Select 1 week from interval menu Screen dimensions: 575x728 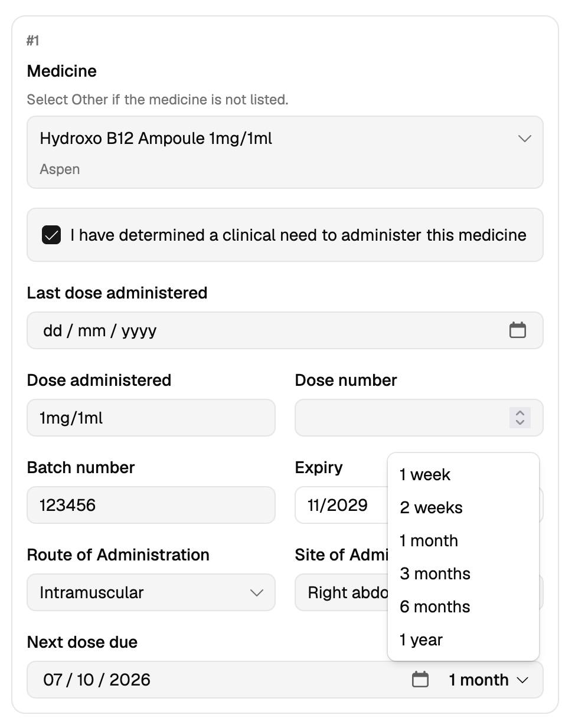(463, 474)
